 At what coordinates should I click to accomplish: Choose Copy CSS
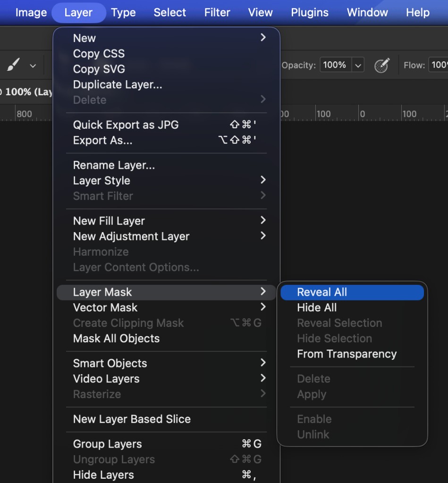click(x=167, y=54)
